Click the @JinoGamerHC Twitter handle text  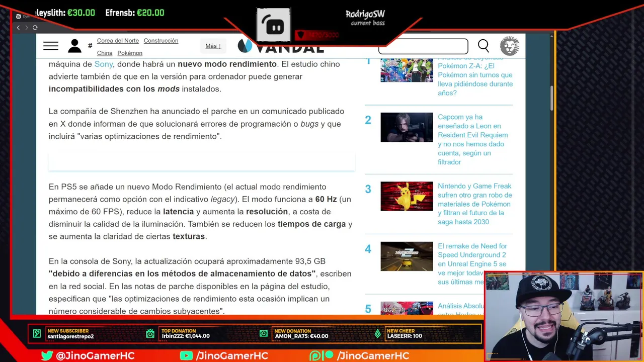coord(95,355)
